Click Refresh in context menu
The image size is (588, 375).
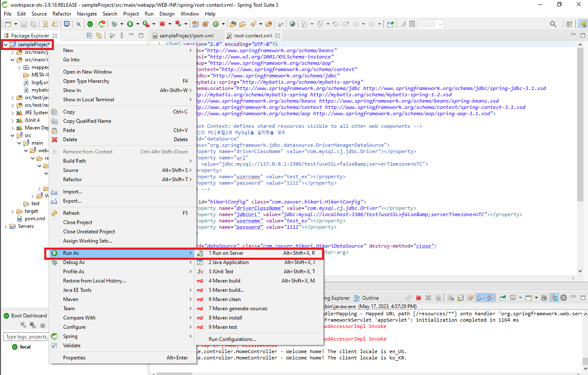(x=122, y=213)
